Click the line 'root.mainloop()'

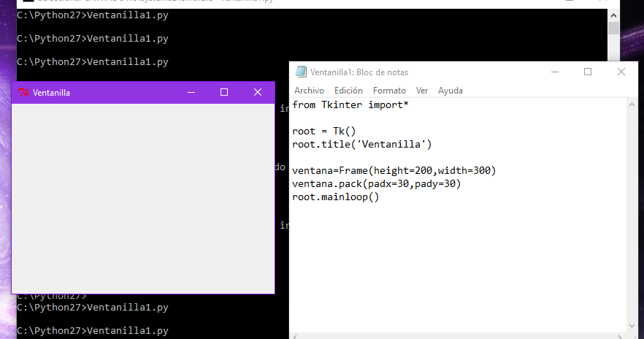point(336,197)
